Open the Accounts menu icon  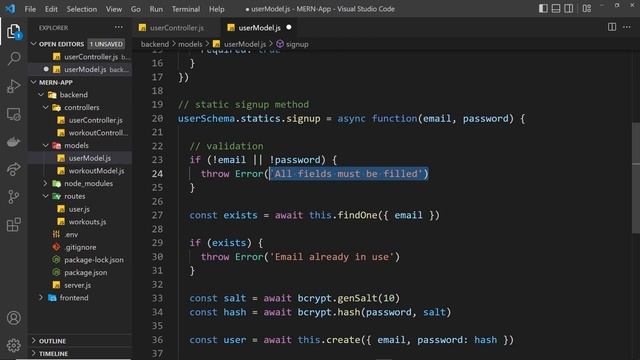13,318
